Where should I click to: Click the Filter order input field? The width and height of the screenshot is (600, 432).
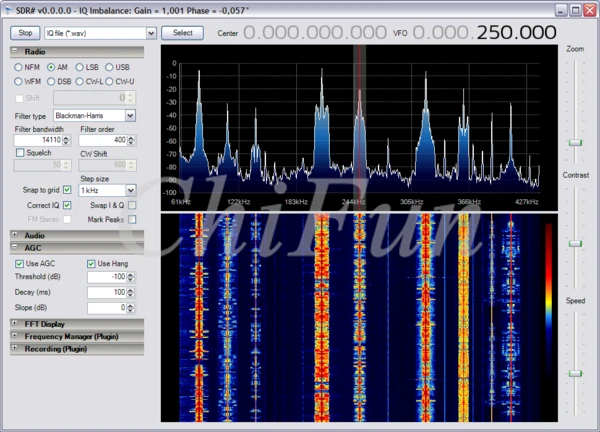(x=103, y=140)
